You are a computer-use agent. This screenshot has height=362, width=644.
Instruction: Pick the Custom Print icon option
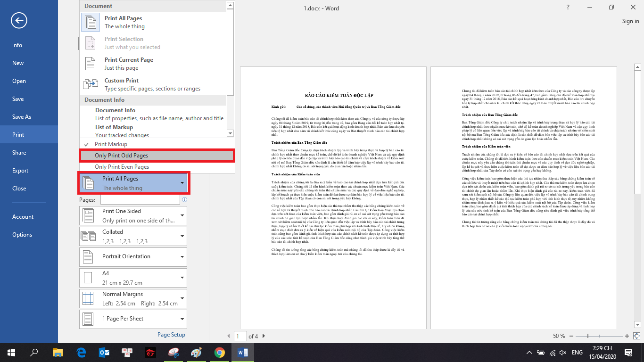pyautogui.click(x=91, y=84)
